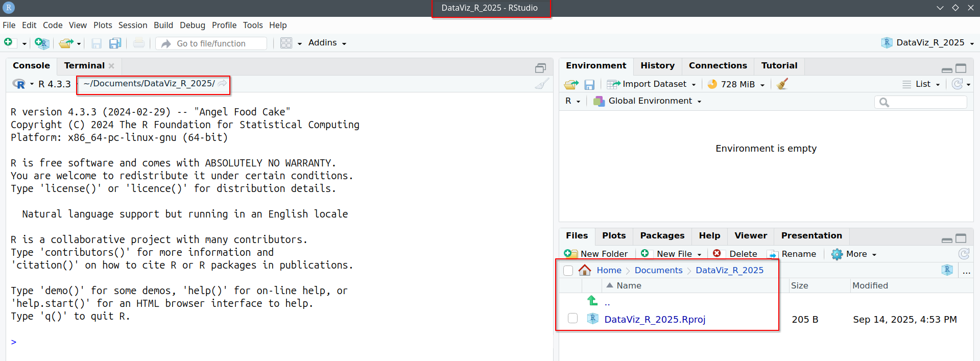
Task: Click the R logo icon in Console
Action: (19, 84)
